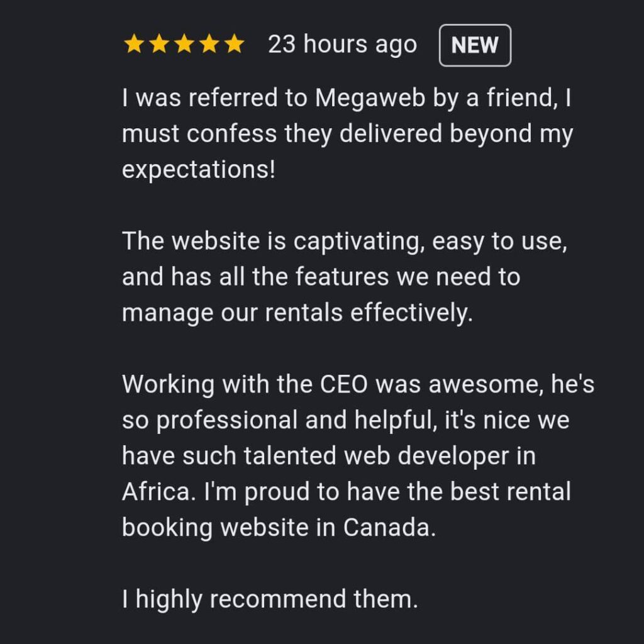Click the NEW badge
This screenshot has width=644, height=644.
pos(475,45)
